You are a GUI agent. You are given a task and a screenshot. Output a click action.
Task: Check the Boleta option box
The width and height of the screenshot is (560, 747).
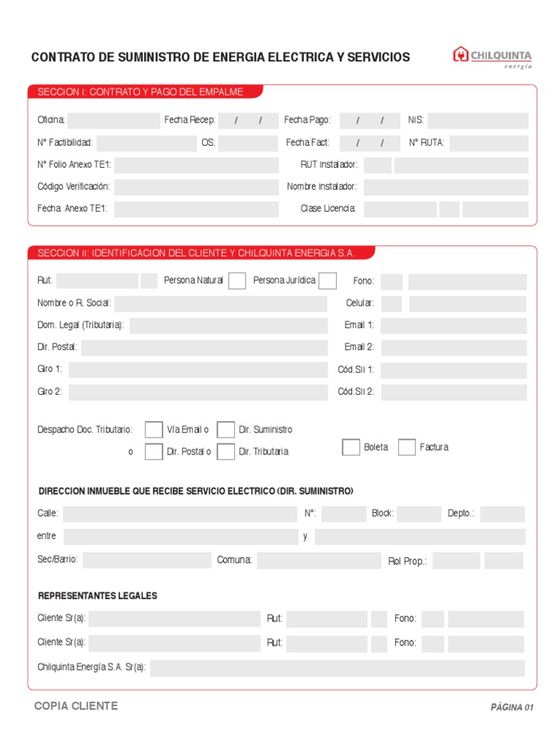pos(351,447)
